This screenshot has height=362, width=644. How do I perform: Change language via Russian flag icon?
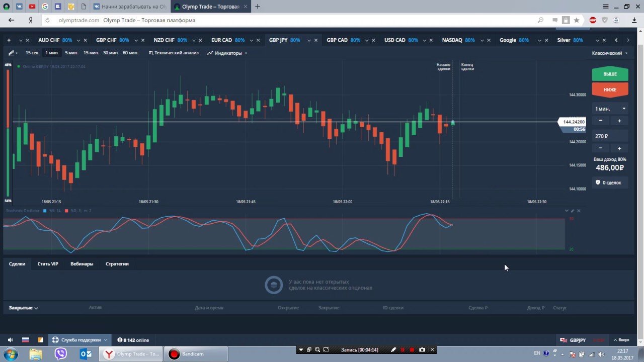(26, 340)
